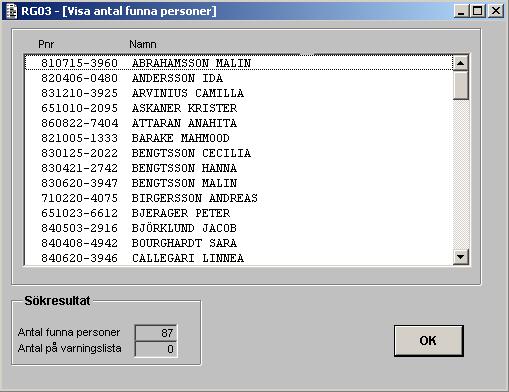Click the list's scroll down arrow
509x392 pixels.
tap(461, 257)
